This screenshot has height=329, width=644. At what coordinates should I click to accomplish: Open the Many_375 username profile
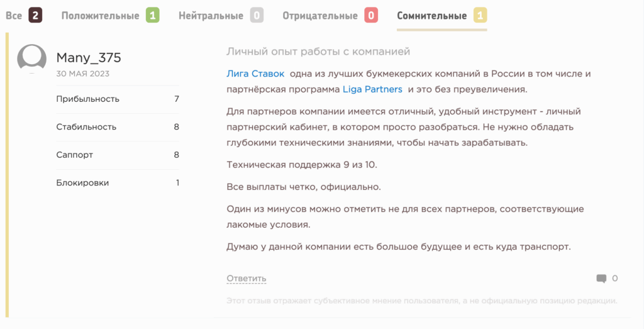(x=89, y=58)
